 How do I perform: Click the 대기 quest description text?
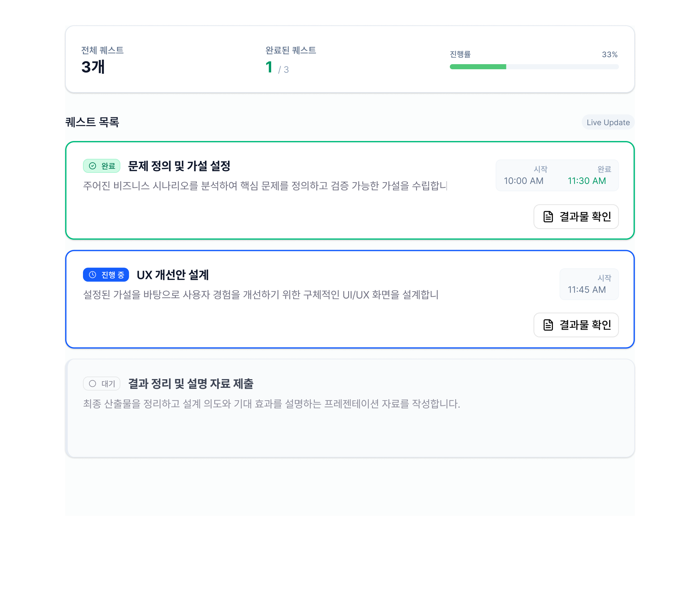click(271, 404)
